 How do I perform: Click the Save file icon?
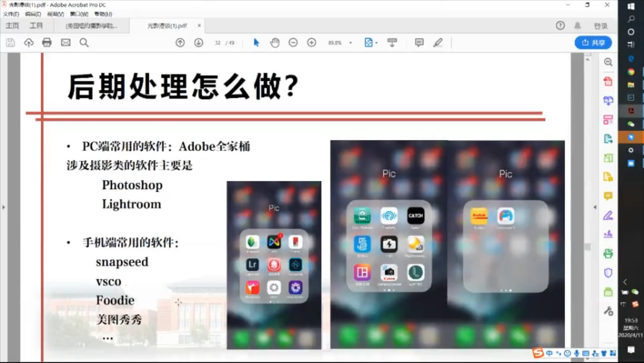pyautogui.click(x=10, y=42)
